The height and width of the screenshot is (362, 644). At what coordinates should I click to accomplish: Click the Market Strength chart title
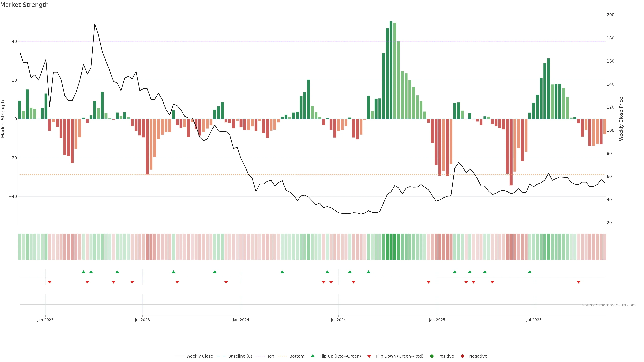[x=24, y=5]
